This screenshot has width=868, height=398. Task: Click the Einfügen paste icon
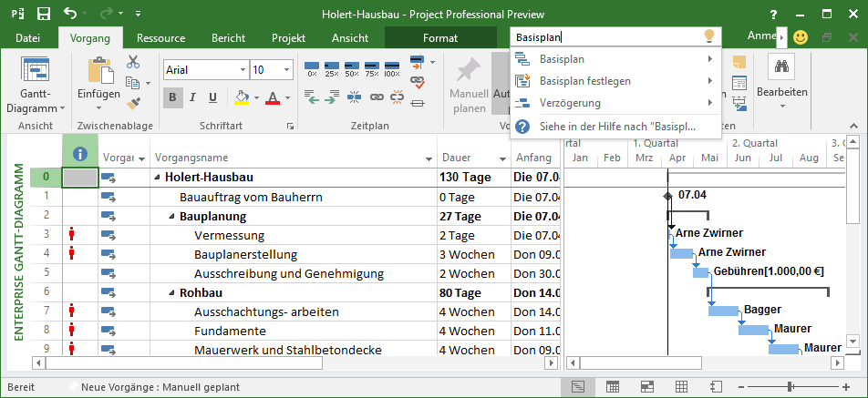(100, 71)
